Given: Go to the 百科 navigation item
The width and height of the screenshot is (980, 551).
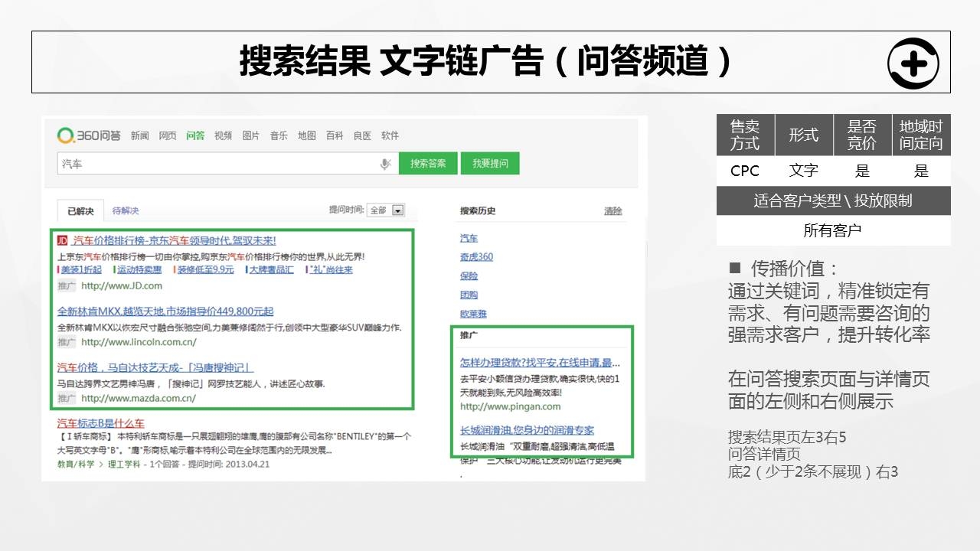Looking at the screenshot, I should (x=335, y=135).
